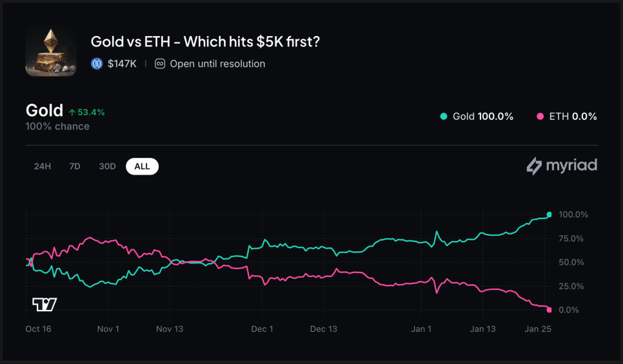Click the Open until resolution label
This screenshot has width=623, height=364.
[217, 64]
